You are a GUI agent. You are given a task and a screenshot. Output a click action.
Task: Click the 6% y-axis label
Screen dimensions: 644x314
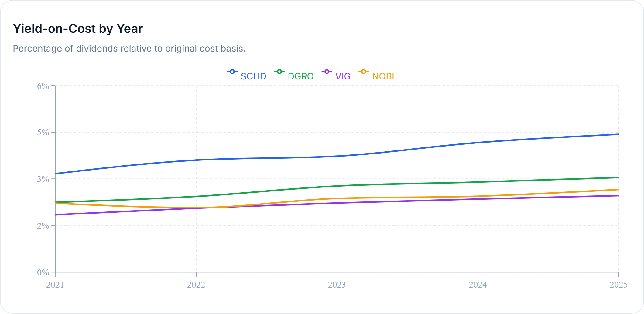[x=43, y=86]
